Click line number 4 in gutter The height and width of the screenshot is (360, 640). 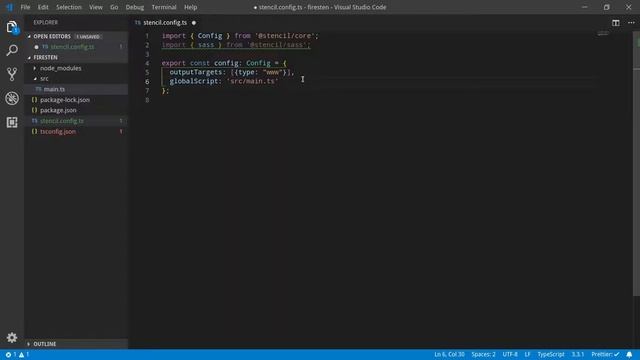tap(147, 63)
